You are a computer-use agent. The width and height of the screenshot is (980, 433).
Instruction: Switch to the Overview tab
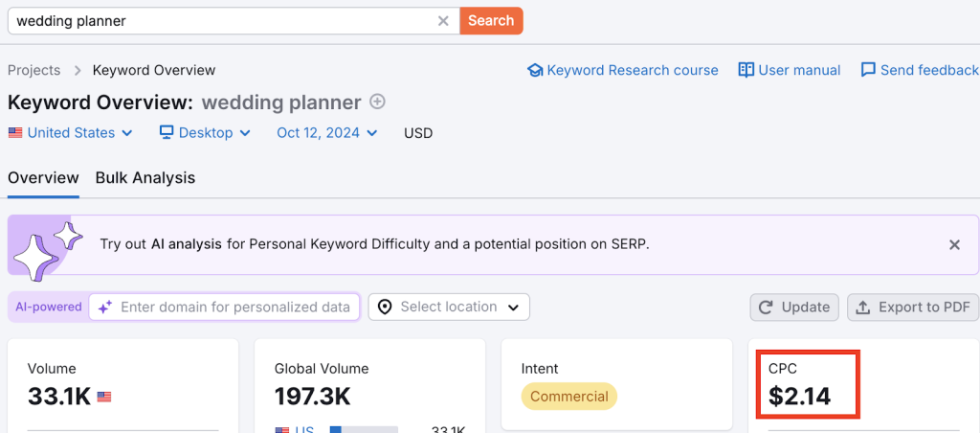pyautogui.click(x=43, y=178)
